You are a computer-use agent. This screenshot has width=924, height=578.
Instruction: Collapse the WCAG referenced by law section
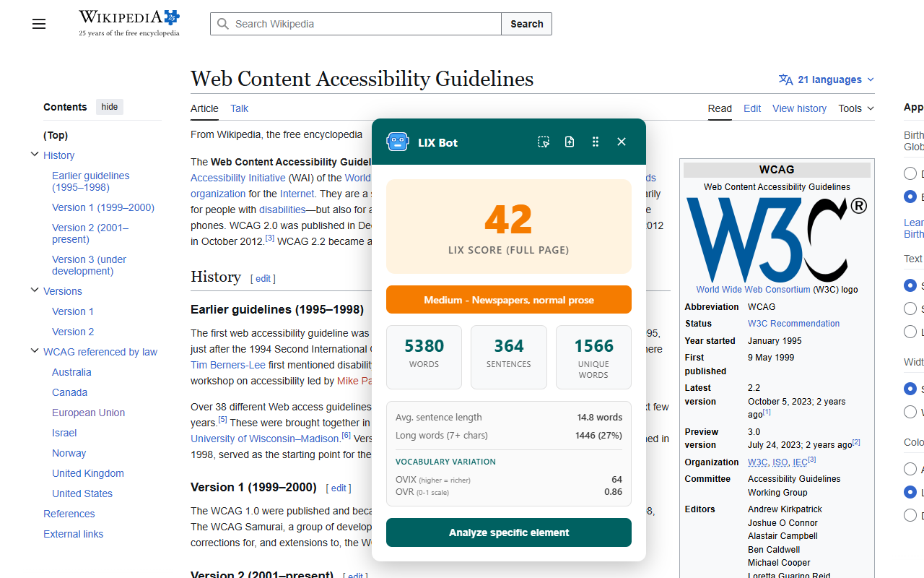click(x=35, y=351)
